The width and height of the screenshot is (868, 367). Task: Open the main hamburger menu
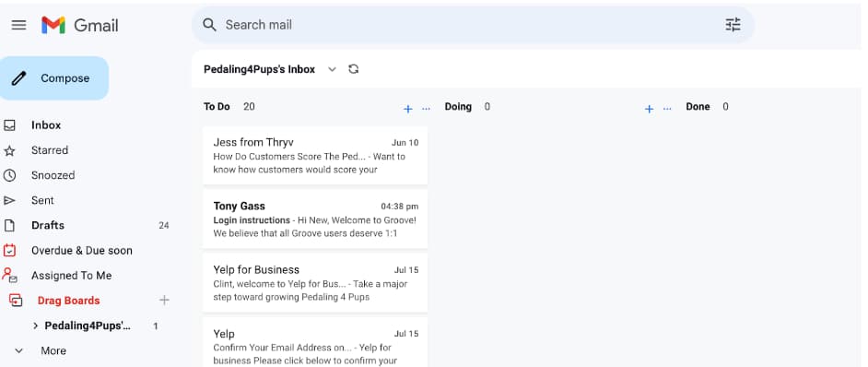coord(18,25)
